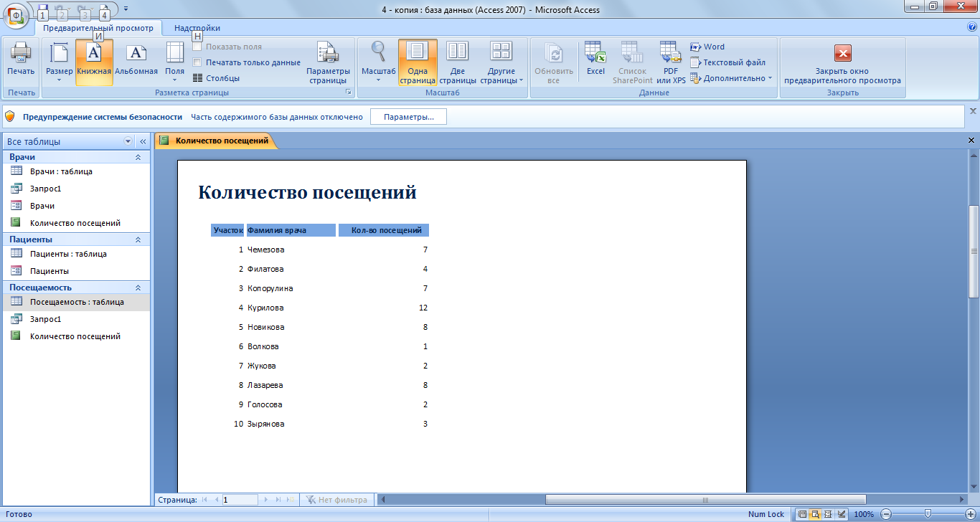The image size is (980, 522).
Task: Click the page number input field
Action: [240, 500]
